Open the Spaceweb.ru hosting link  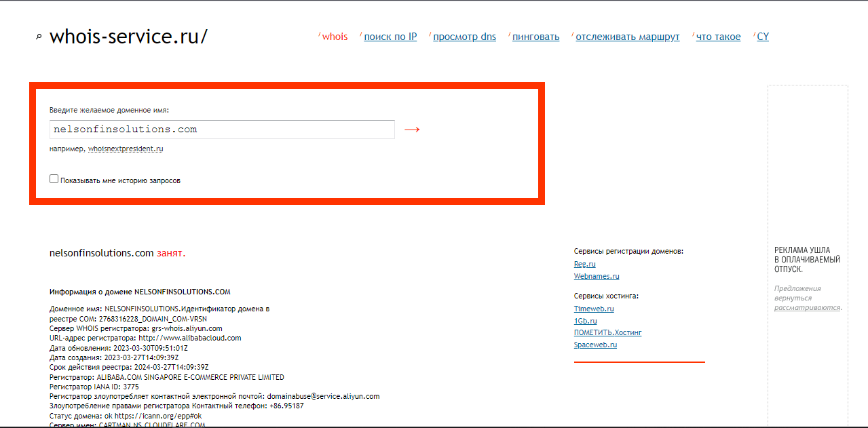(x=595, y=345)
